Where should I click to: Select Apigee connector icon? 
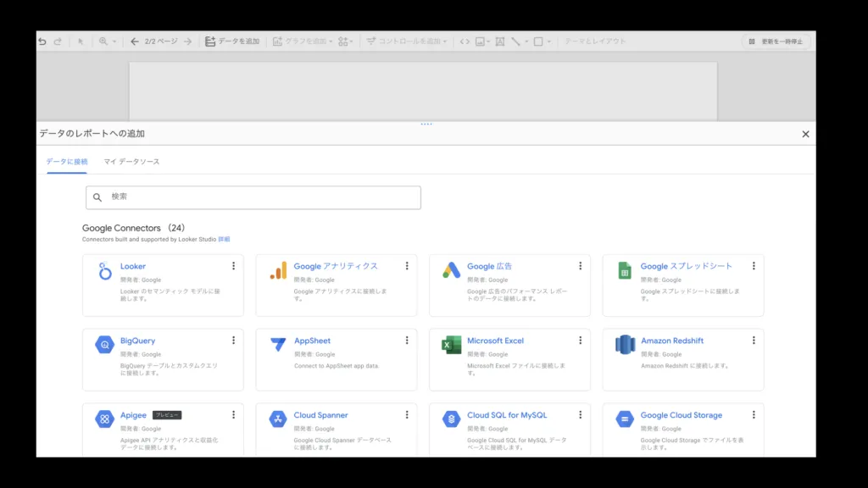[x=104, y=419]
